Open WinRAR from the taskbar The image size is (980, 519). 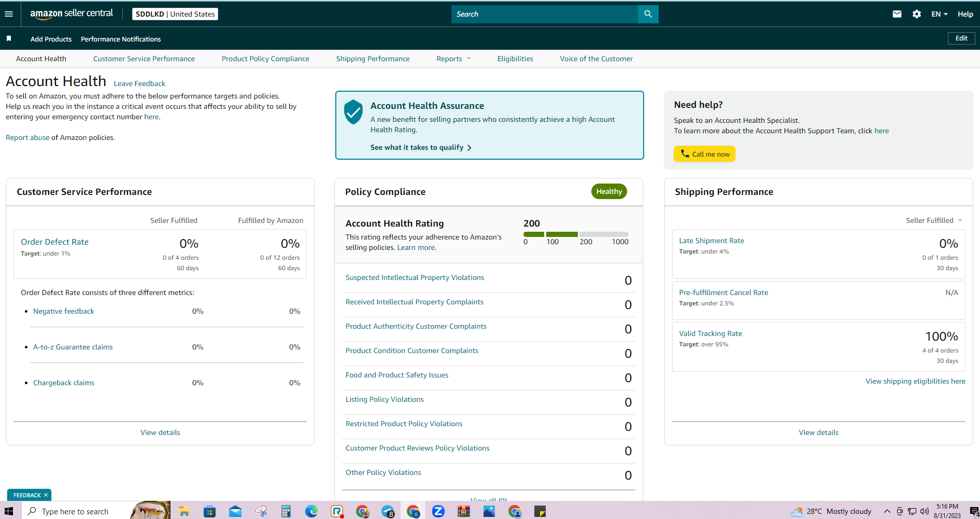(464, 511)
